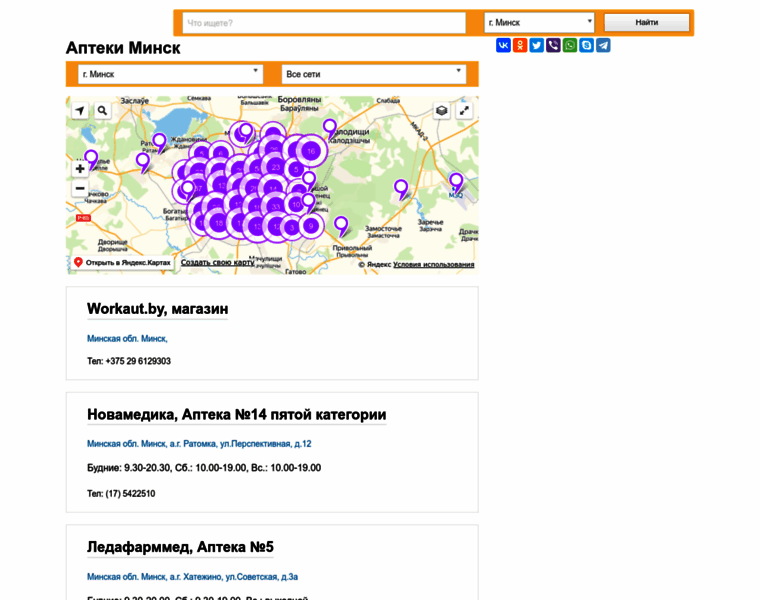Select map cluster labeled 23
This screenshot has width=760, height=600.
[x=275, y=167]
